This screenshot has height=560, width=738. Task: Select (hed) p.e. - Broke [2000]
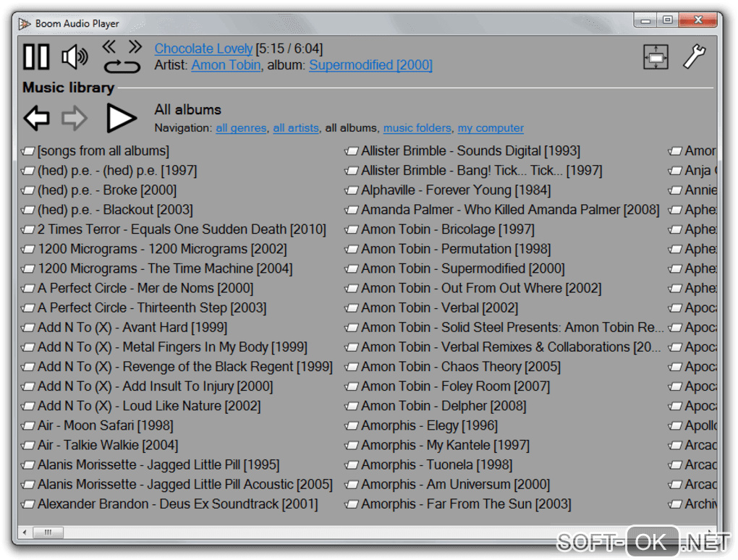tap(99, 190)
